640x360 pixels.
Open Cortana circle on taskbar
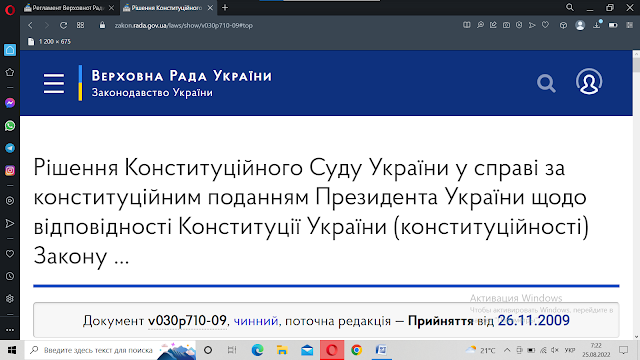coord(208,350)
